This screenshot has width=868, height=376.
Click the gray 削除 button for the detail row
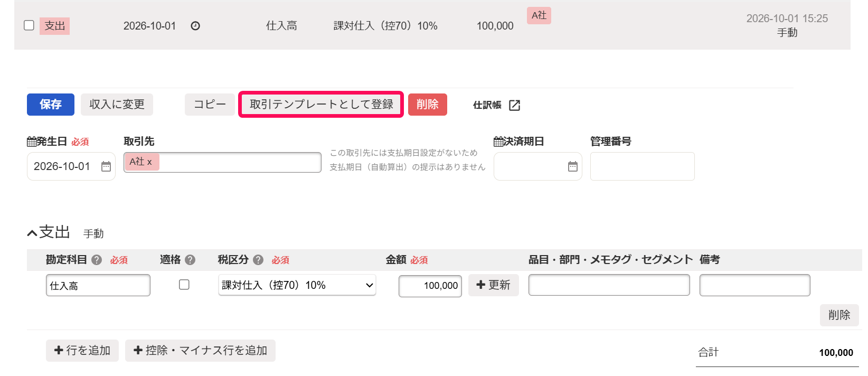[839, 315]
